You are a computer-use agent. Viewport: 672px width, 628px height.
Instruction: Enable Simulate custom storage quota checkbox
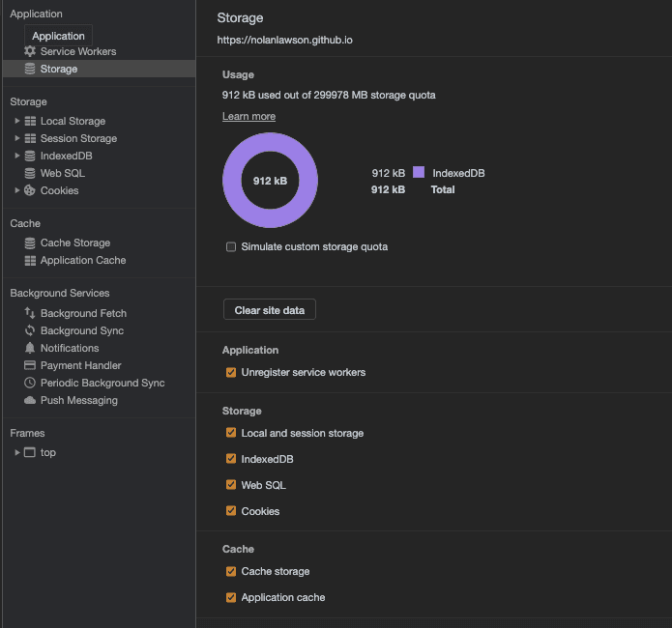tap(231, 247)
